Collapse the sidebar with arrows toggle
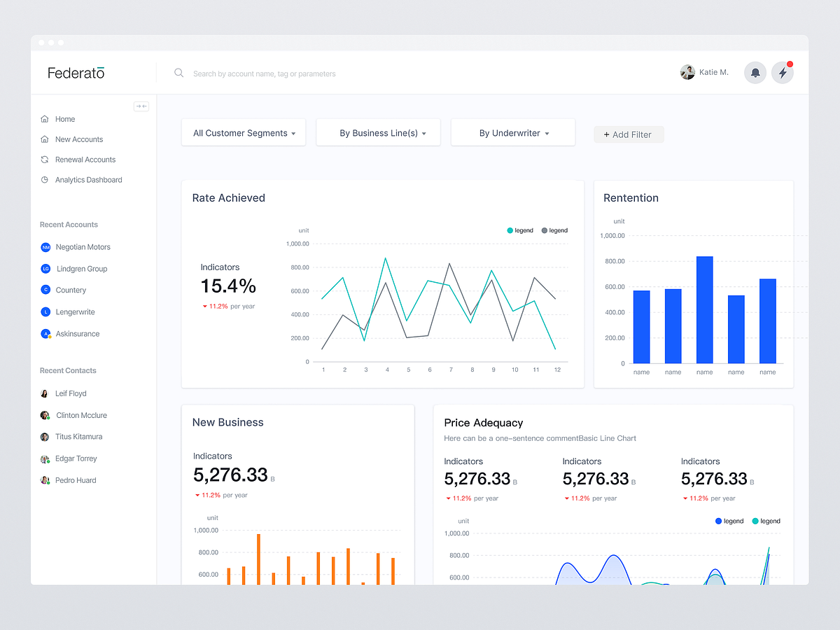The width and height of the screenshot is (840, 630). 141,106
